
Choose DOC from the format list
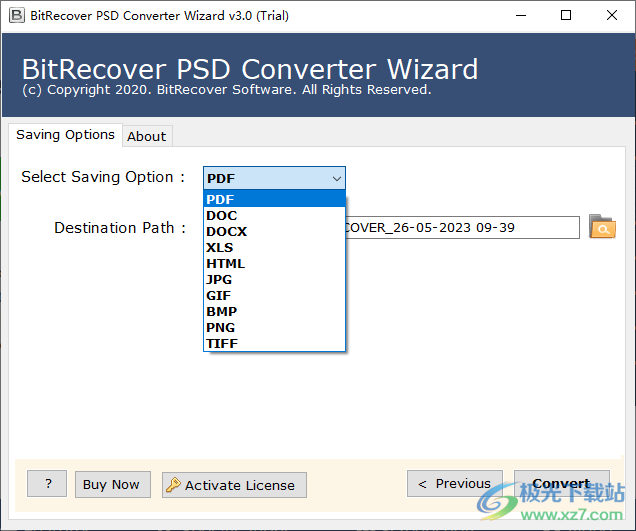click(274, 215)
